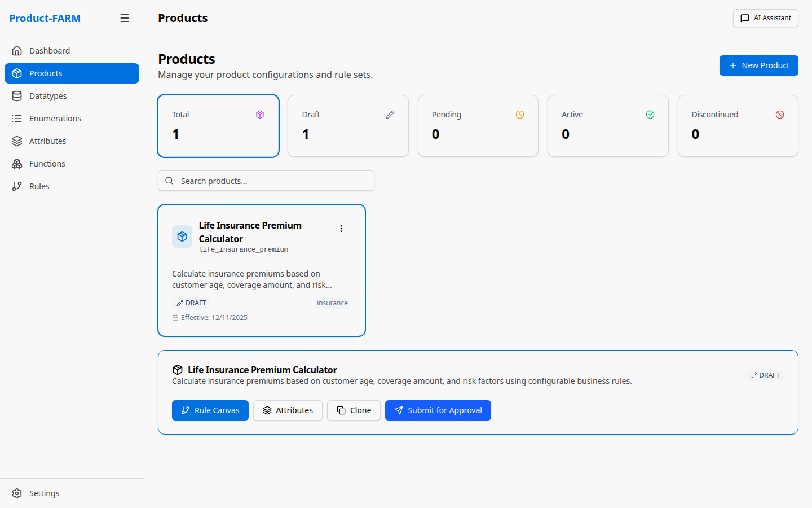This screenshot has height=508, width=812.
Task: Open Rule Canvas for the product
Action: [x=210, y=410]
